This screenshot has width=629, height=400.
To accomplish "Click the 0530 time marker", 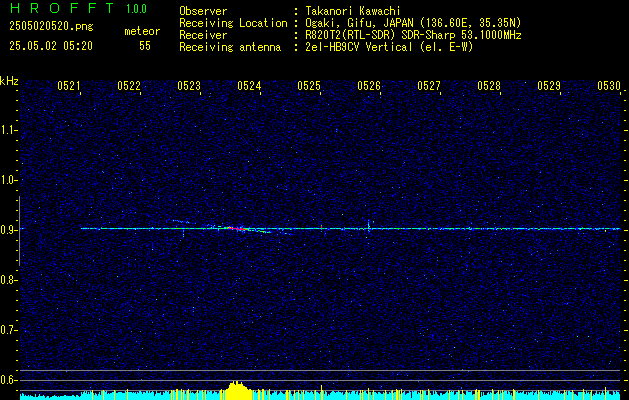I will click(x=609, y=86).
